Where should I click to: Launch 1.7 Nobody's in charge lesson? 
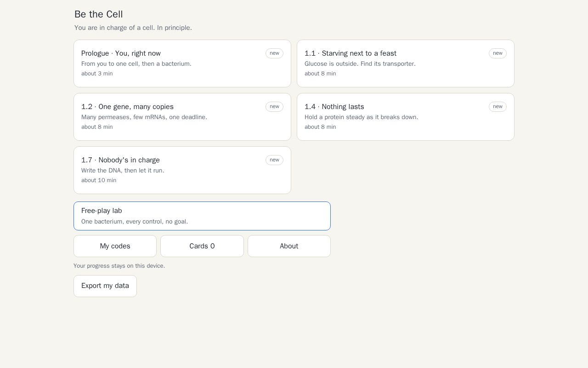tap(182, 170)
